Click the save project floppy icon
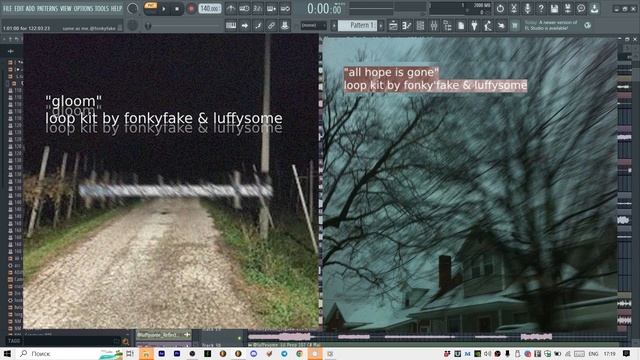Image resolution: width=640 pixels, height=360 pixels. point(554,8)
